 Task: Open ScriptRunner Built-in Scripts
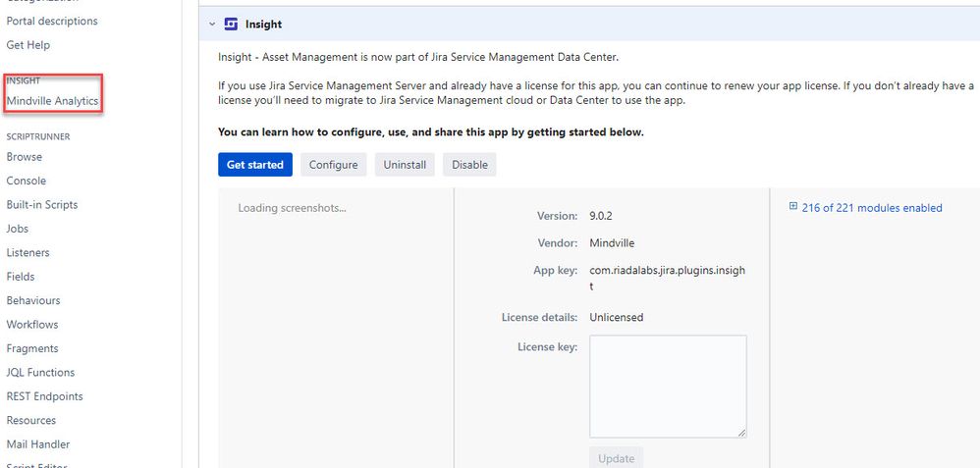pyautogui.click(x=42, y=205)
